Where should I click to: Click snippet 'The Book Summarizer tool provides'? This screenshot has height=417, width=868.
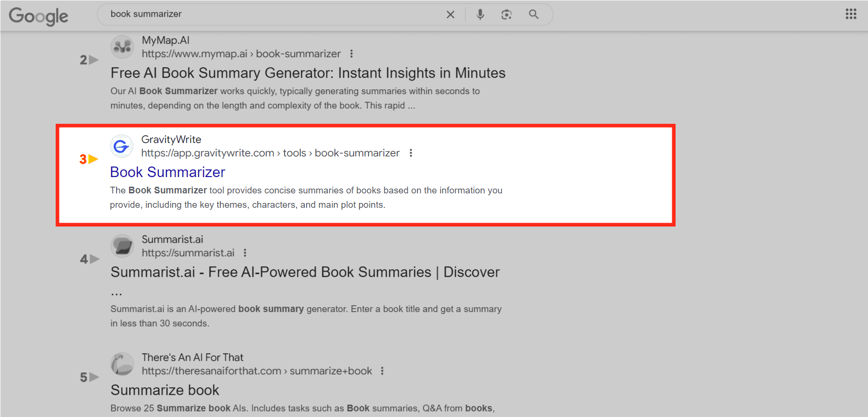pyautogui.click(x=306, y=198)
